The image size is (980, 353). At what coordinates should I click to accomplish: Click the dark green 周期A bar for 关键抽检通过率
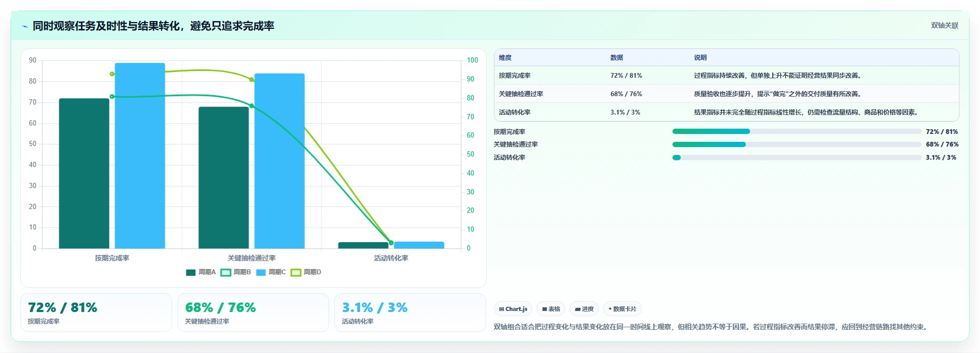(224, 178)
